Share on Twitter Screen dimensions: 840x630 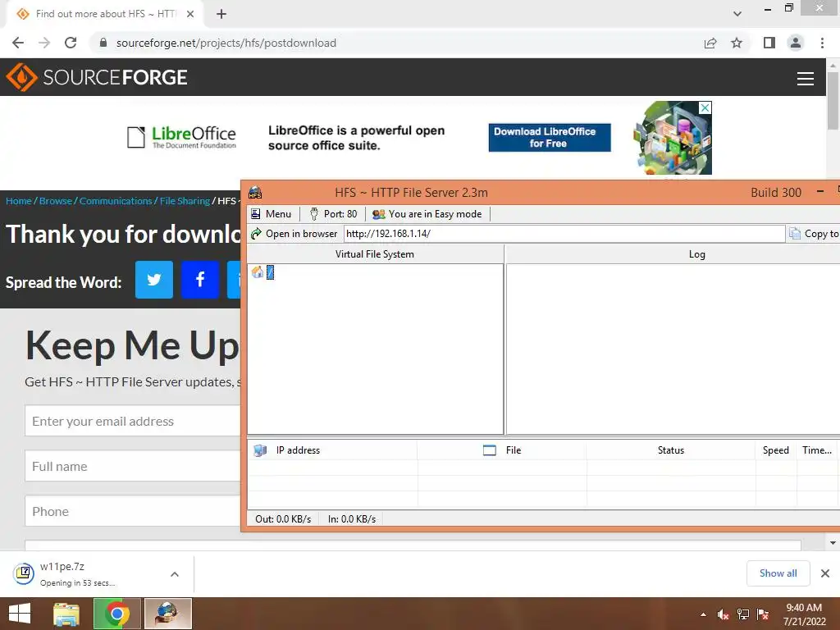(153, 280)
